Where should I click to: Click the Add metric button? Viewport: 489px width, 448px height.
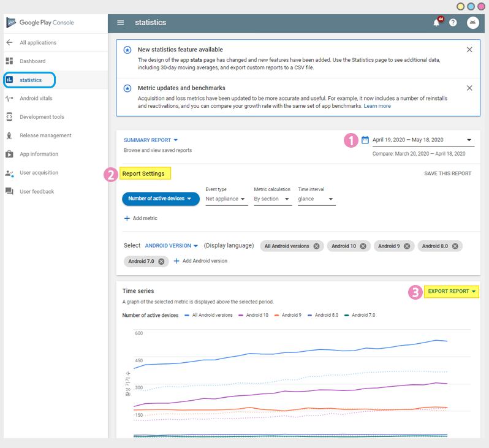point(141,218)
